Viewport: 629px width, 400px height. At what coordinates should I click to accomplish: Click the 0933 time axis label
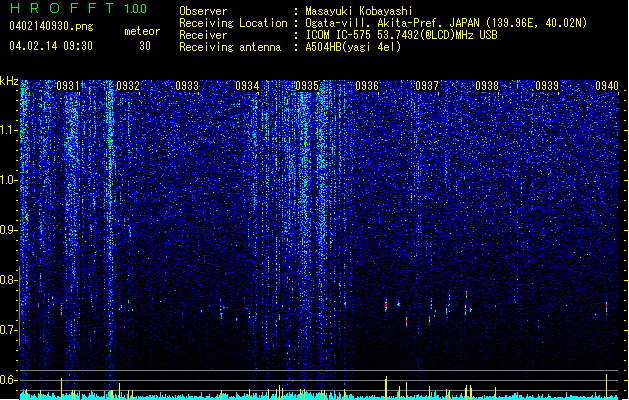[x=187, y=86]
